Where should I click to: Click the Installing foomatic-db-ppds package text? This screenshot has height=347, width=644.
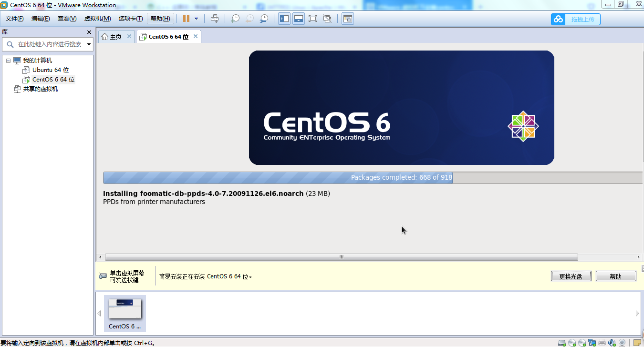click(203, 194)
